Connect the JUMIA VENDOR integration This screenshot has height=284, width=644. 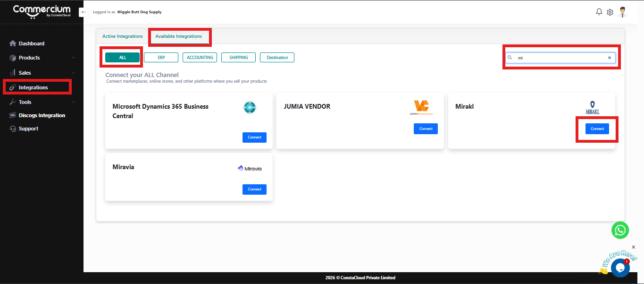click(426, 129)
